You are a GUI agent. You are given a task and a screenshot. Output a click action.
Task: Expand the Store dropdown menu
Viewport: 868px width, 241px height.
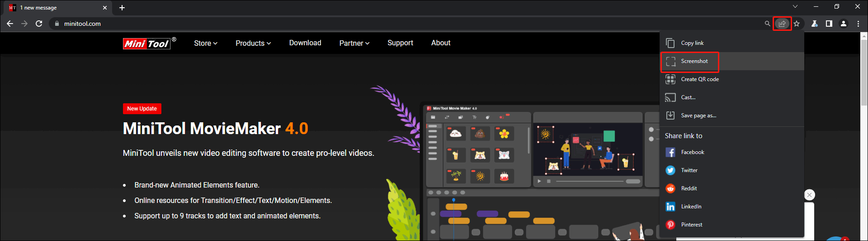tap(206, 43)
